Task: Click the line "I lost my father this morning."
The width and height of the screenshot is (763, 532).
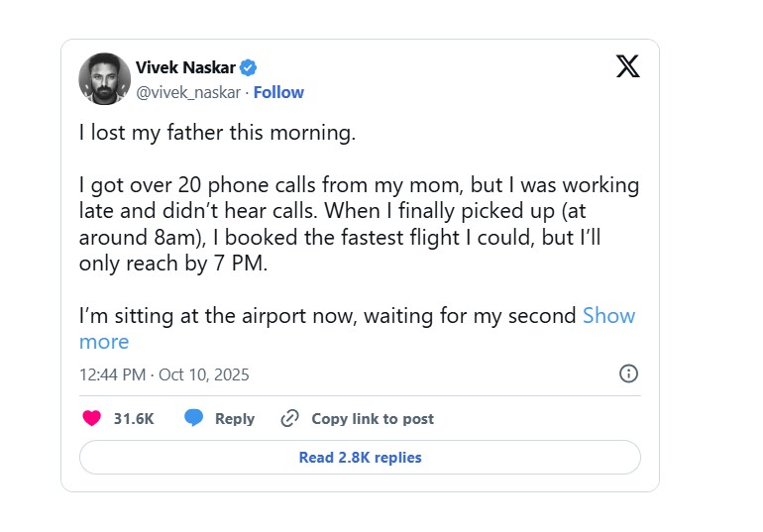Action: 217,133
